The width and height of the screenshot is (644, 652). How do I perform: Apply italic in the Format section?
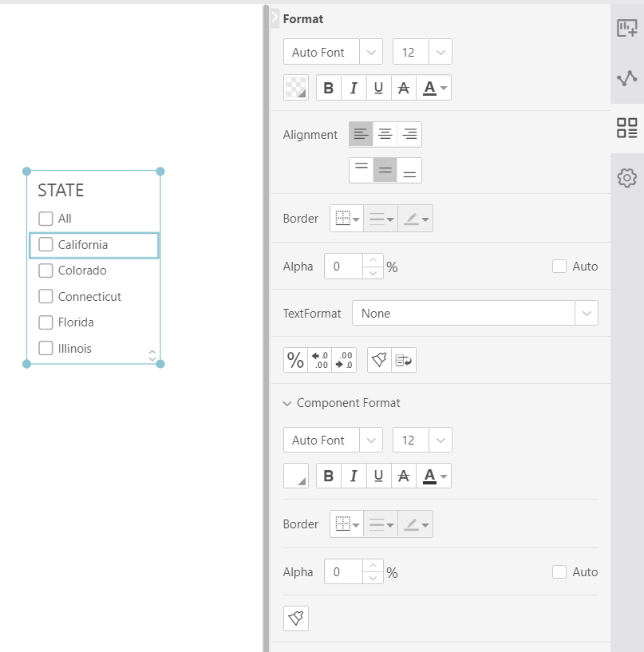(x=354, y=88)
